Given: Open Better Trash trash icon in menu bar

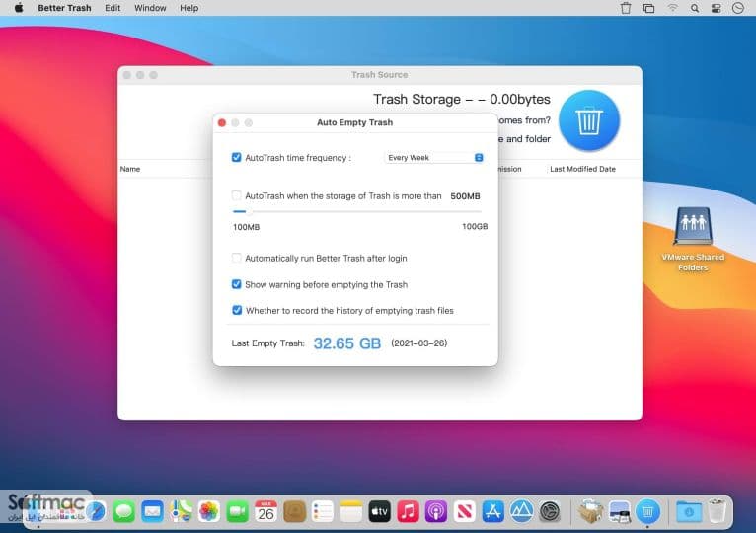Looking at the screenshot, I should [626, 8].
